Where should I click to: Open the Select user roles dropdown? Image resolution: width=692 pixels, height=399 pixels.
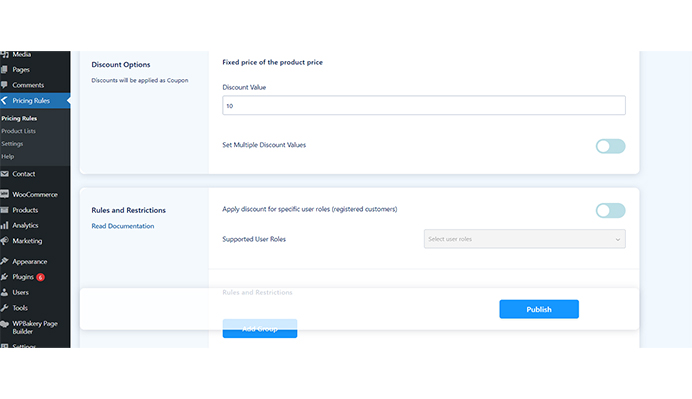524,239
